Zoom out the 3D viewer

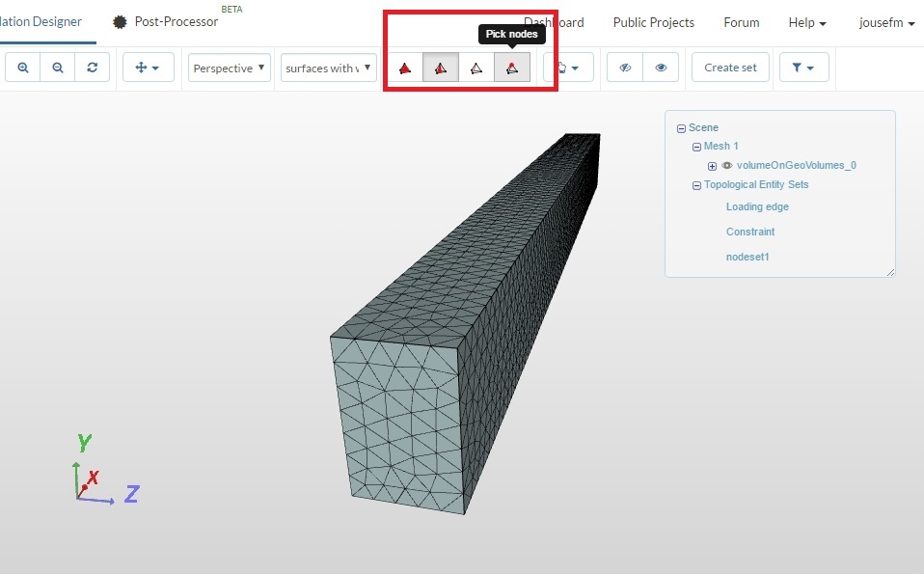click(x=57, y=68)
